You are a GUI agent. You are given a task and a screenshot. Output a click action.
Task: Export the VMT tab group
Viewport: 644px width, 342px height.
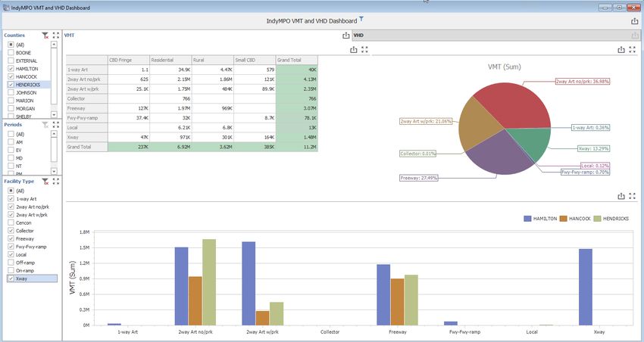point(345,36)
